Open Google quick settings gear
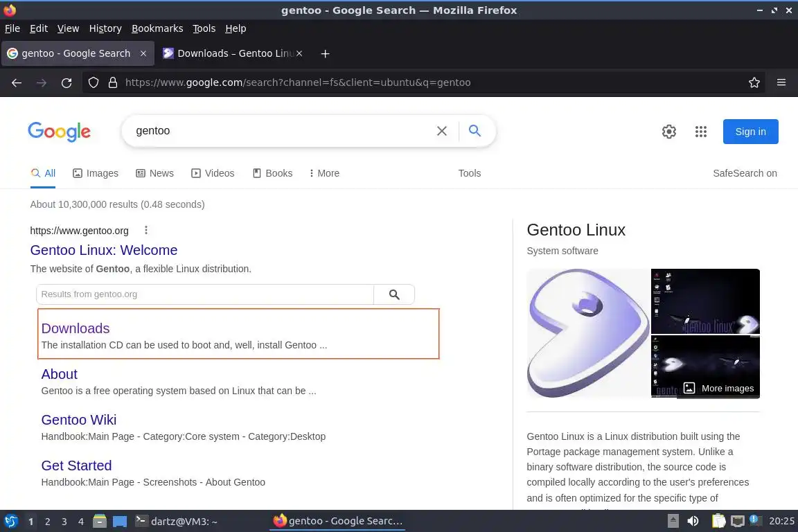This screenshot has height=532, width=798. [668, 132]
